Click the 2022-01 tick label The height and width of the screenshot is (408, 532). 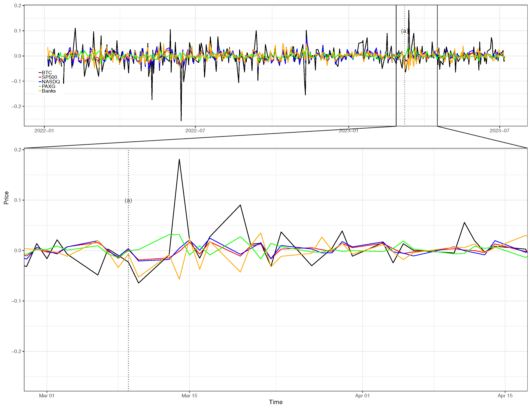44,131
